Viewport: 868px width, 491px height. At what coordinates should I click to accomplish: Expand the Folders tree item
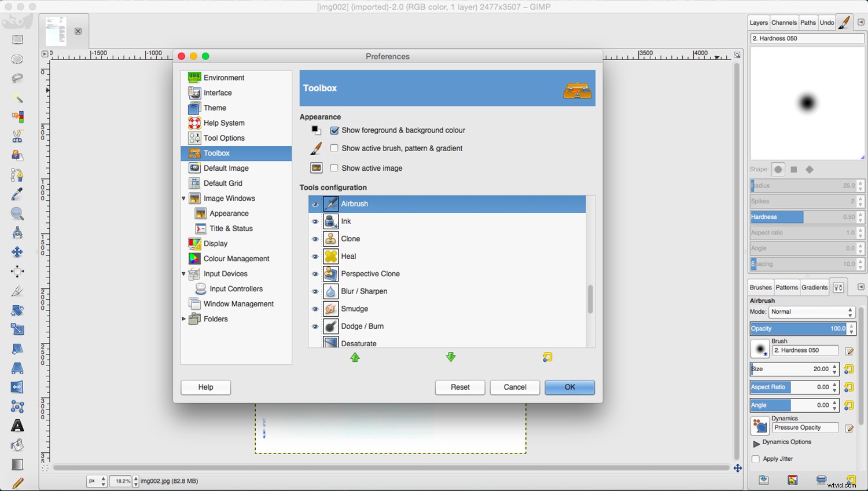(x=184, y=319)
